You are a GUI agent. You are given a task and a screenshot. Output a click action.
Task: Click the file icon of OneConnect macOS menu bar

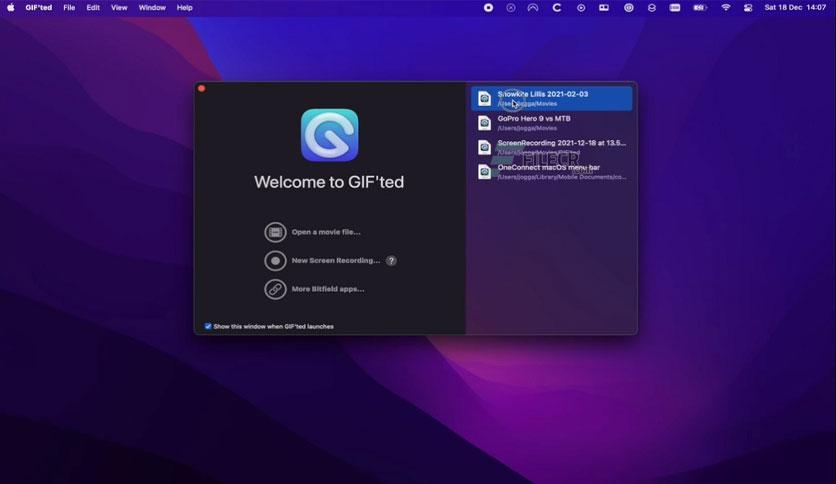[x=484, y=172]
